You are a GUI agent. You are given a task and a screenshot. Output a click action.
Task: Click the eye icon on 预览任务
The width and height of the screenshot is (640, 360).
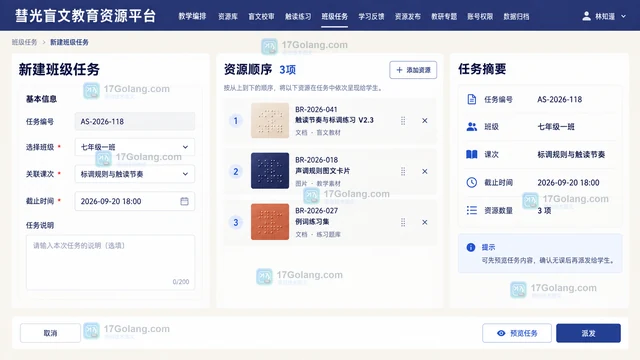tap(501, 333)
